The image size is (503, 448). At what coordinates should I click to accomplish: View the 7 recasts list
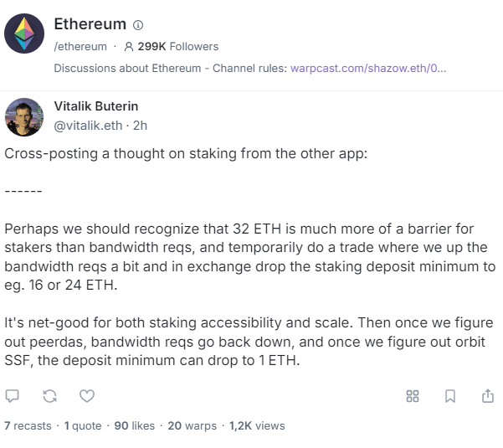click(28, 425)
